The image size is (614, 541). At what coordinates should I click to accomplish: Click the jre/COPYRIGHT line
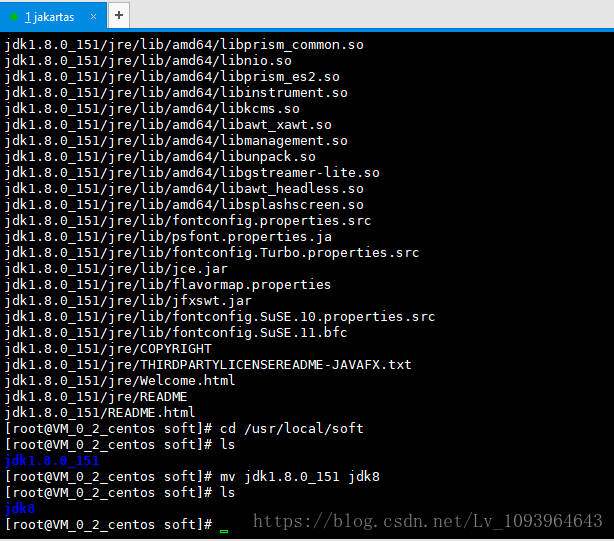(x=108, y=349)
